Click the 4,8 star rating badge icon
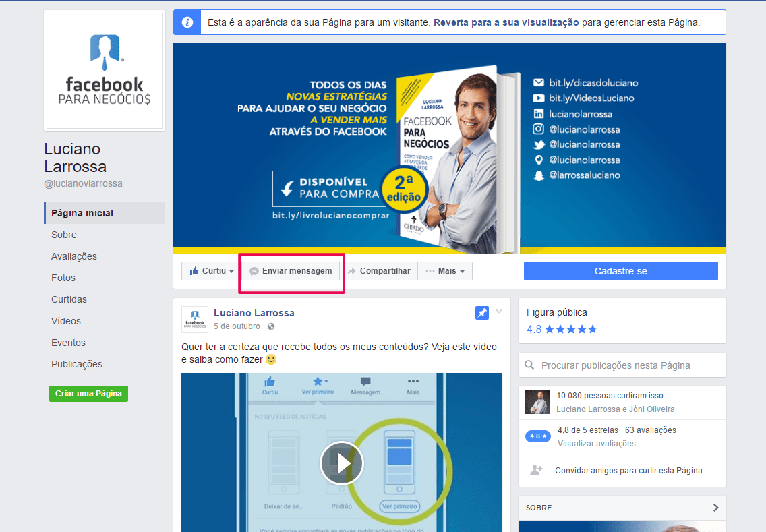 [538, 436]
